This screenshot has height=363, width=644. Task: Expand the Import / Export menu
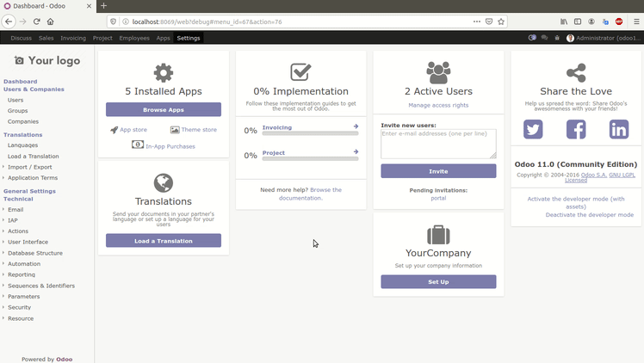pos(29,167)
